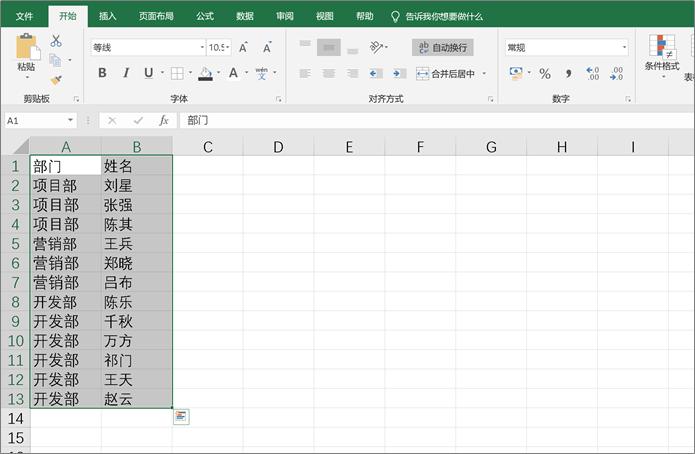Click 合并后居中 merge and center
This screenshot has width=695, height=454.
coord(445,74)
